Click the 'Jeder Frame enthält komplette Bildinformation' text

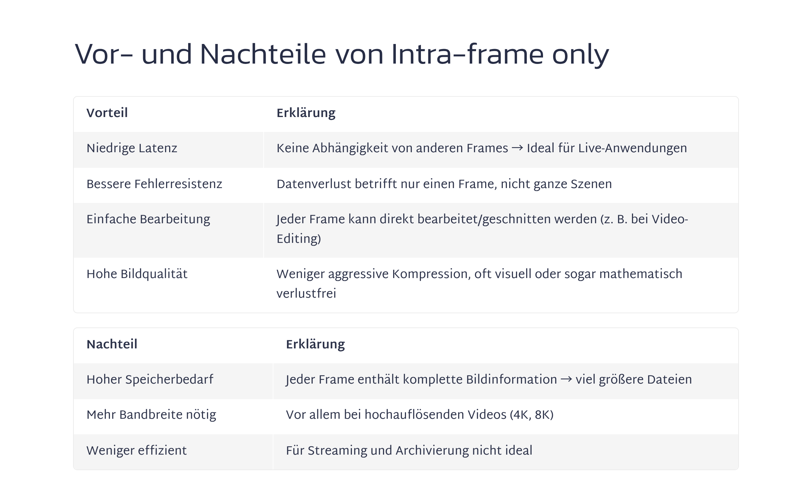[421, 380]
